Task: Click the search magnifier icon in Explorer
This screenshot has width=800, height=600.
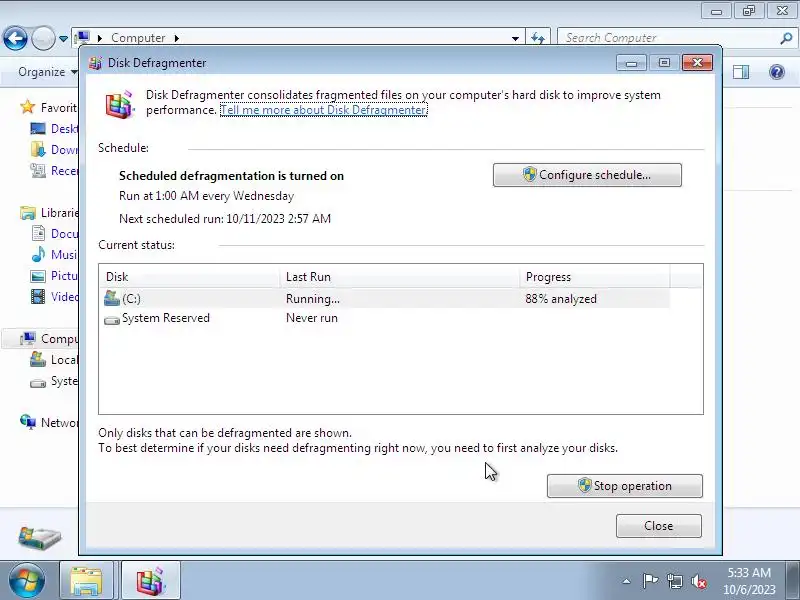Action: pos(786,38)
